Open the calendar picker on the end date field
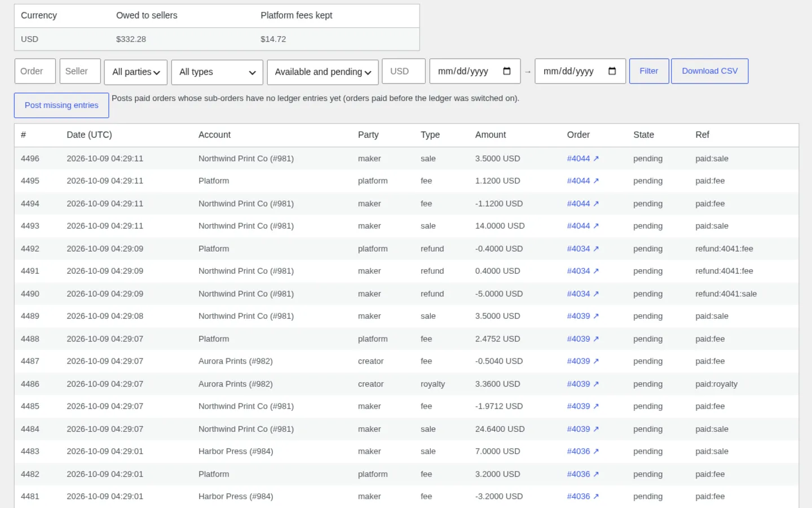The width and height of the screenshot is (812, 508). tap(612, 71)
